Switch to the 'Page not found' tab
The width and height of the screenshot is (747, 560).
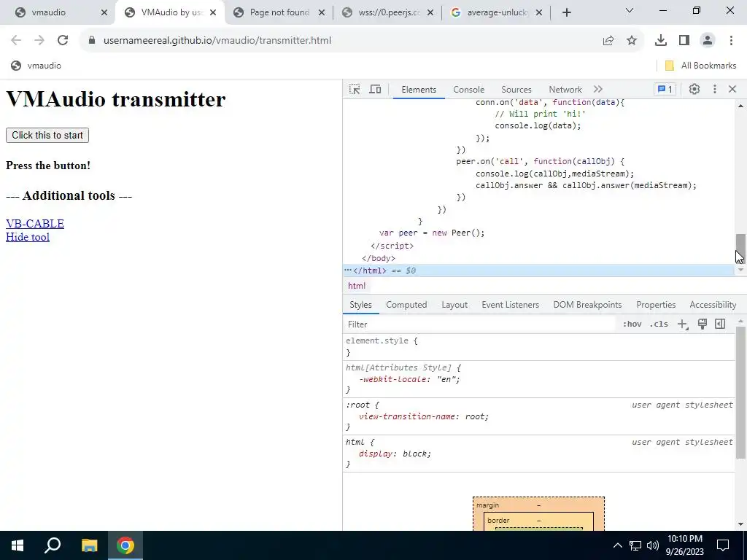click(279, 12)
